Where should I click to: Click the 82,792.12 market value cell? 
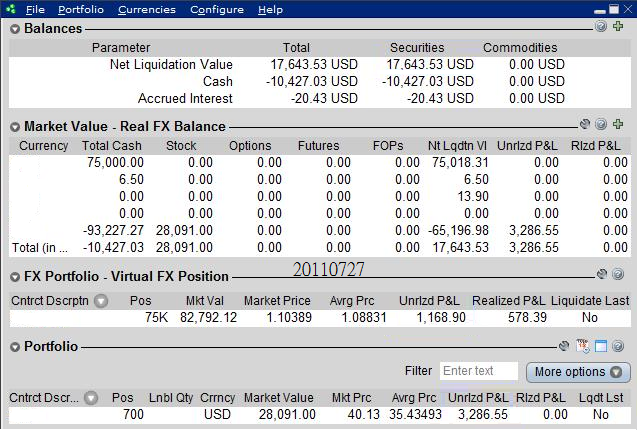click(x=208, y=317)
